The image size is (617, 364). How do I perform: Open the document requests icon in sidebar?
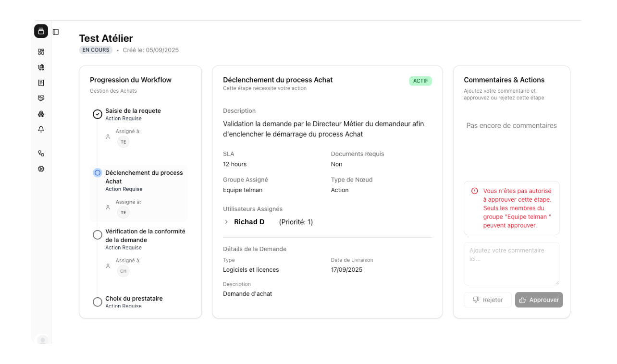point(41,83)
